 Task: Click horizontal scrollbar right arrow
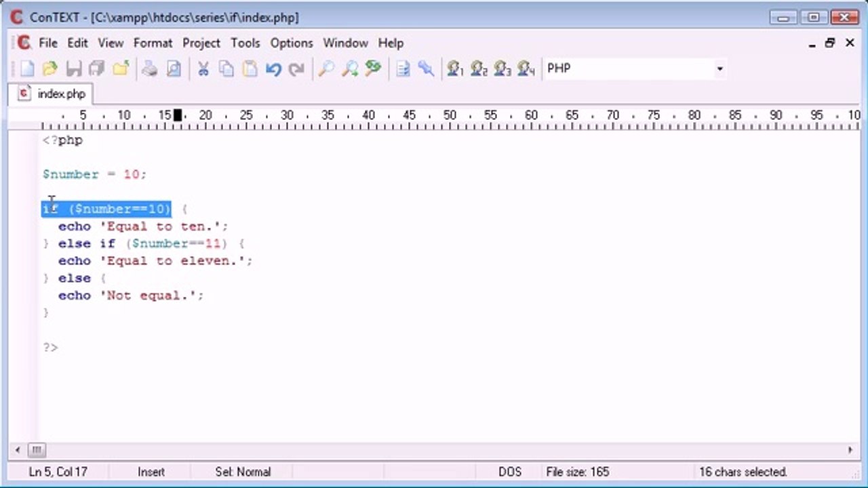coord(850,449)
